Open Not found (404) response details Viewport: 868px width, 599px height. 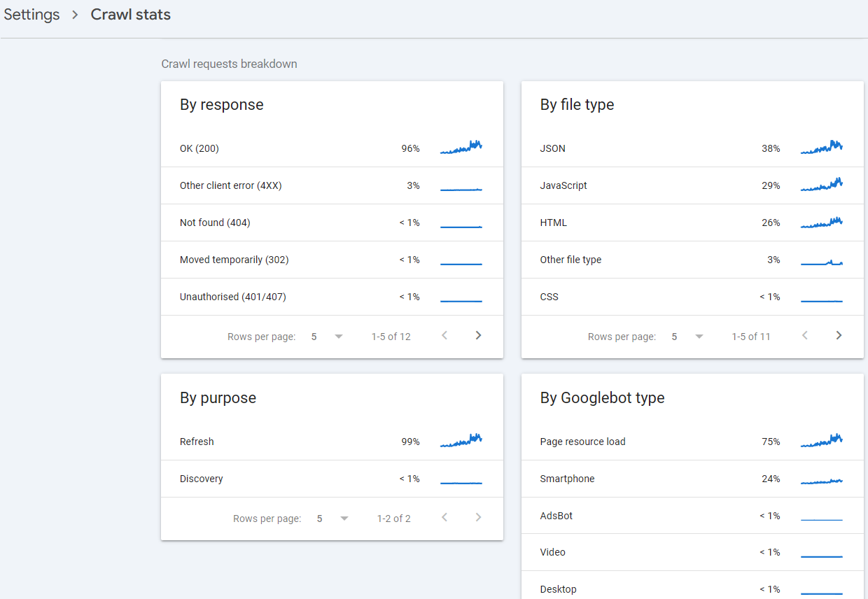tap(215, 222)
